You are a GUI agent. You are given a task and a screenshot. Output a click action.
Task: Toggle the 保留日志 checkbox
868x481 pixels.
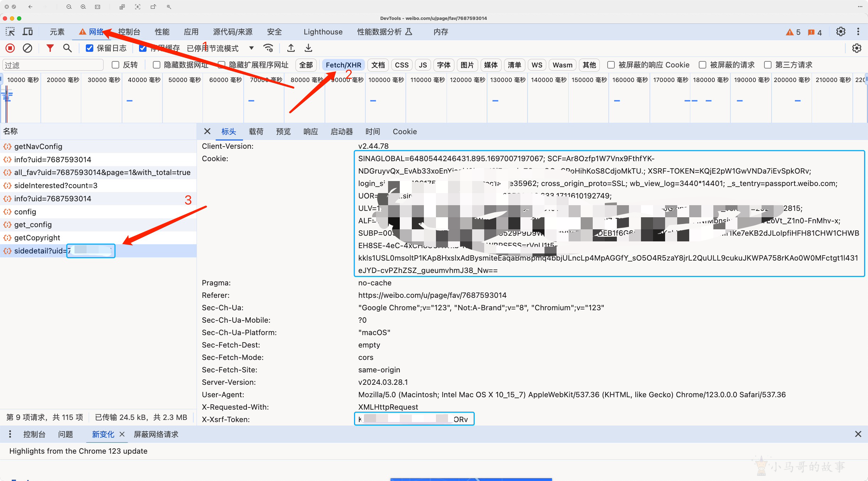pyautogui.click(x=89, y=48)
